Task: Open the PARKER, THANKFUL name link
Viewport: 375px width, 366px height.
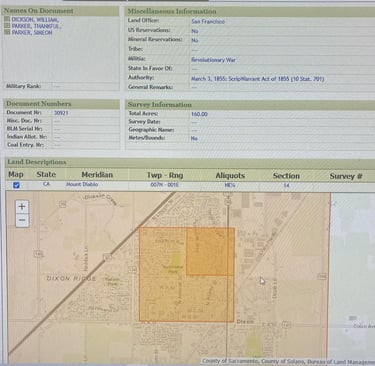Action: coord(36,26)
